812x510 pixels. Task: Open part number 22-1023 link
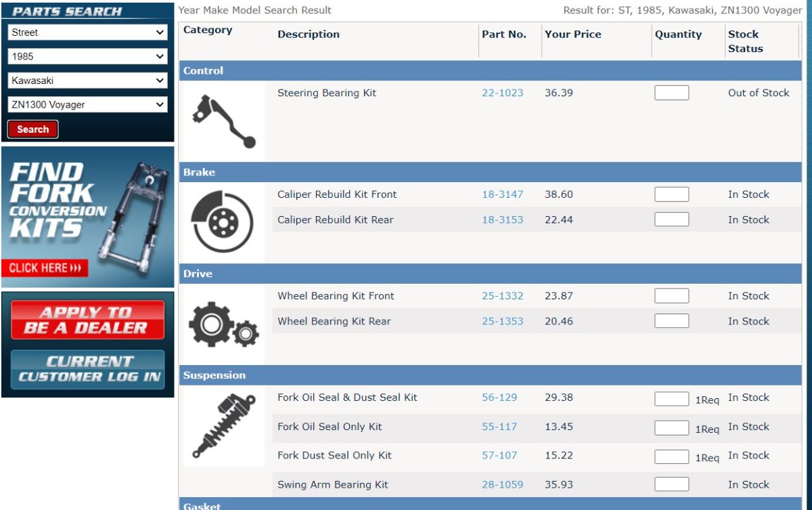click(x=502, y=93)
